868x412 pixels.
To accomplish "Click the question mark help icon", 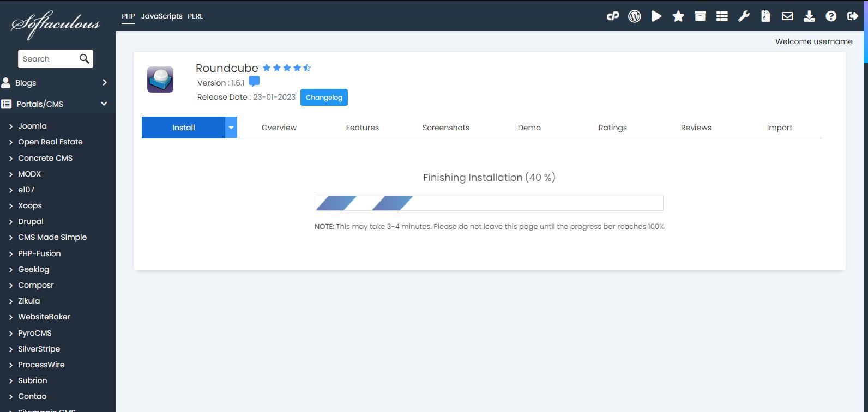I will (831, 16).
